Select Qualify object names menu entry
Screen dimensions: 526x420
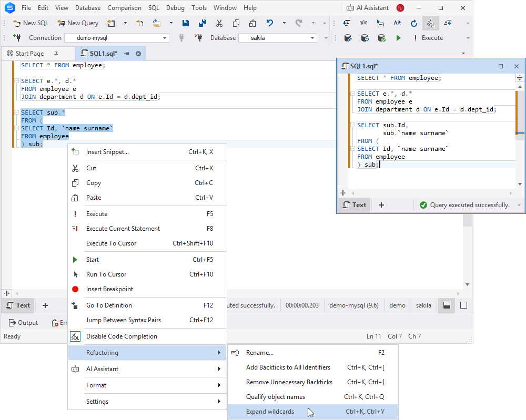(312, 397)
